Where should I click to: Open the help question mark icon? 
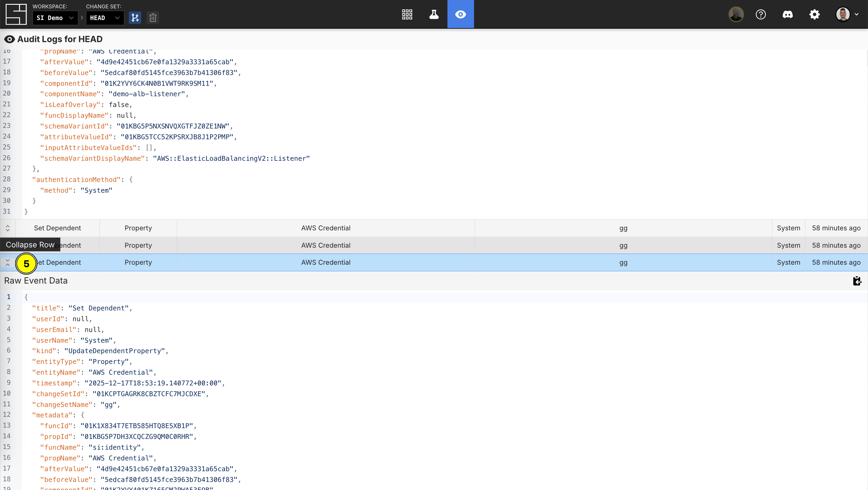(x=760, y=15)
